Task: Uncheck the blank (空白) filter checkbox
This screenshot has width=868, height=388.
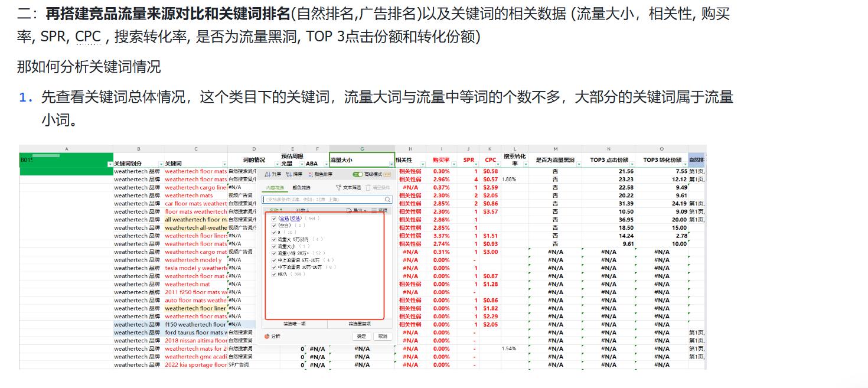Action: click(x=274, y=225)
